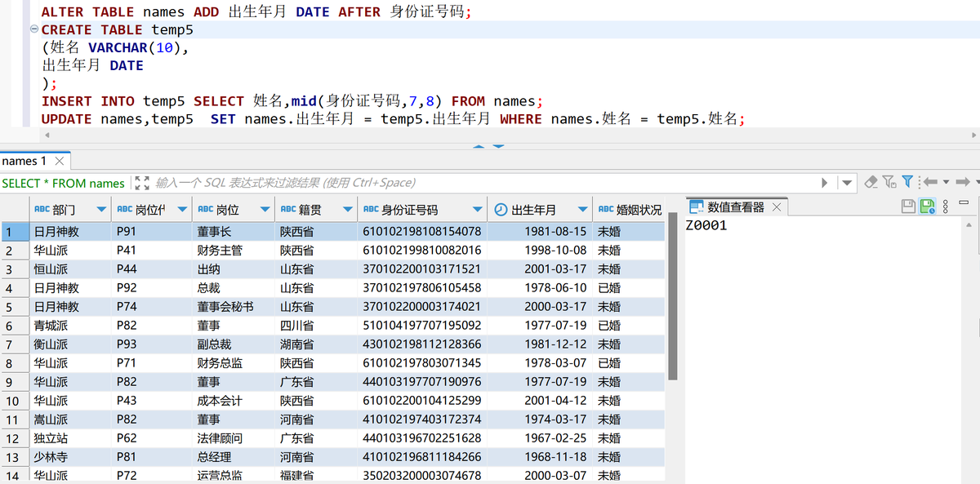Click cell 财务总监
980x484 pixels.
coord(233,363)
